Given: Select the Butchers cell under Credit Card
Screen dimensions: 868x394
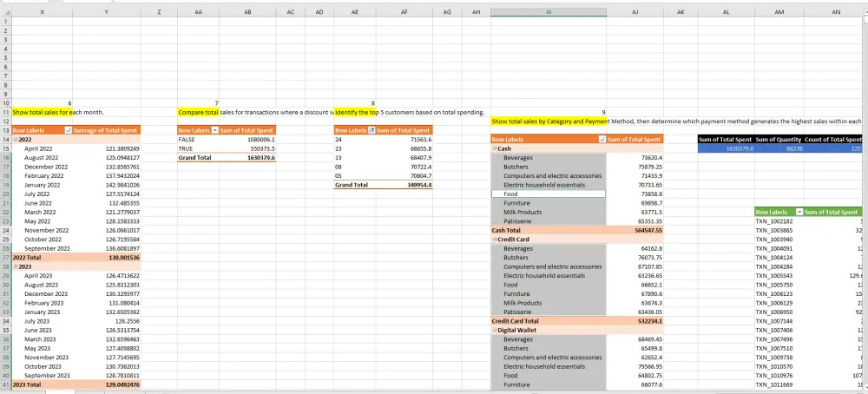Looking at the screenshot, I should point(548,258).
